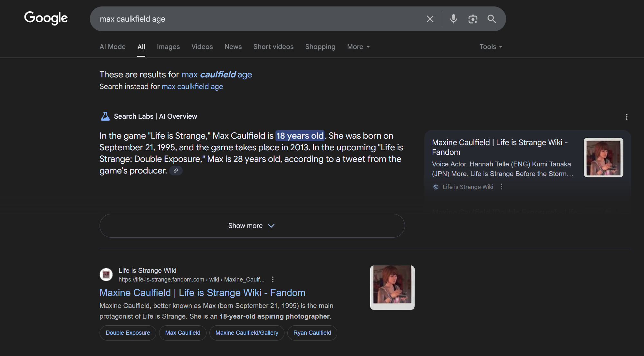
Task: Click fandom URL breadcrumb text
Action: point(191,280)
